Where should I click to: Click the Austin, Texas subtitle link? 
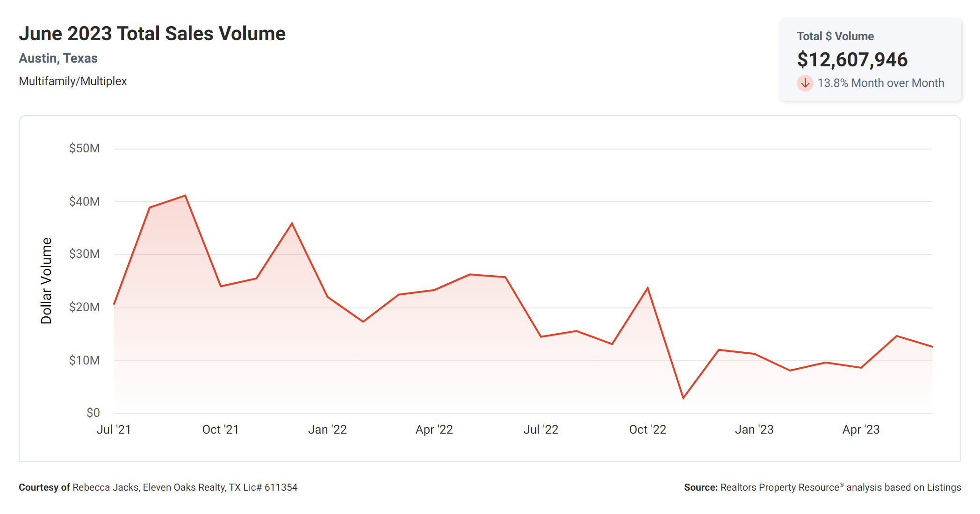[58, 58]
